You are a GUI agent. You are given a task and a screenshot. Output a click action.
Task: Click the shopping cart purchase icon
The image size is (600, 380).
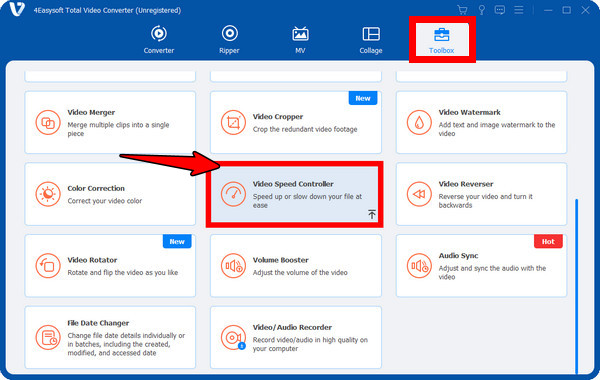(462, 10)
